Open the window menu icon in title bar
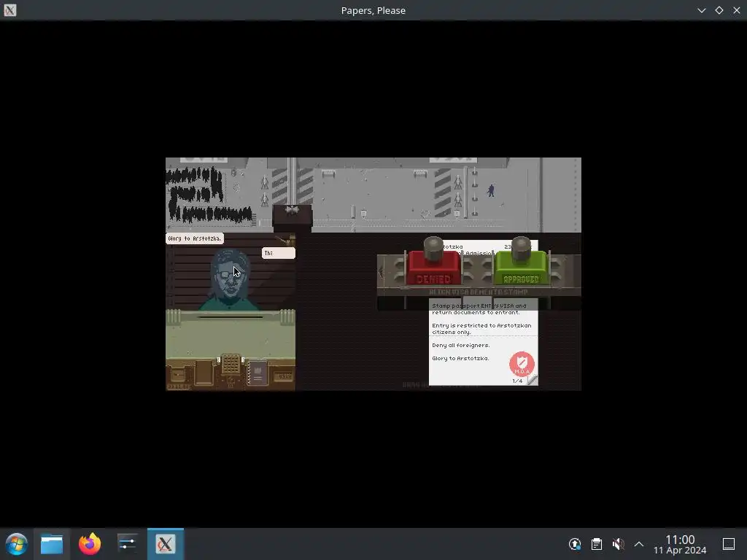This screenshot has width=747, height=560. pos(10,10)
